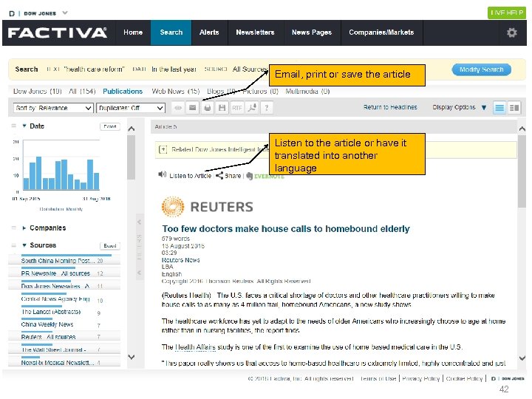Save article to Evernote
Image resolution: width=532 pixels, height=399 pixels.
[265, 176]
